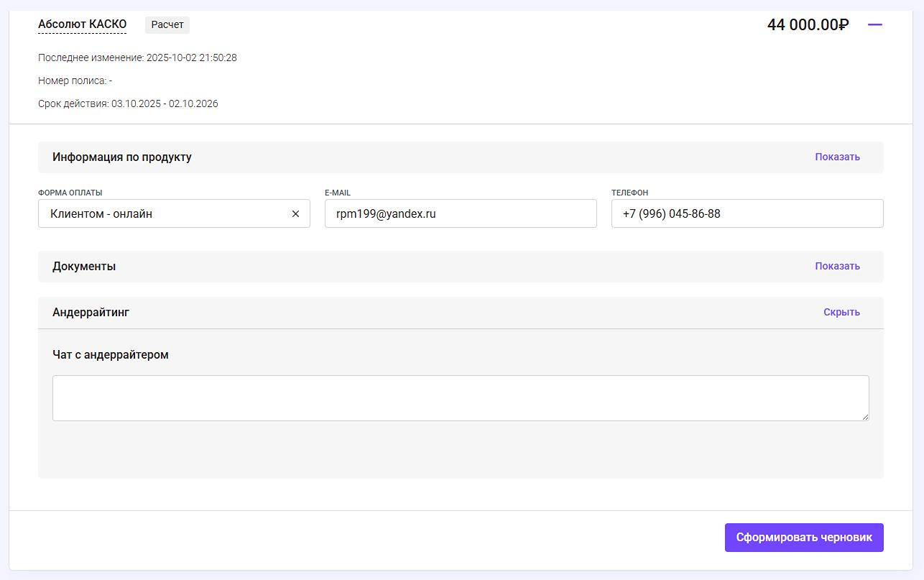Hide the Андеррайтинг section via Скрыть

[841, 312]
